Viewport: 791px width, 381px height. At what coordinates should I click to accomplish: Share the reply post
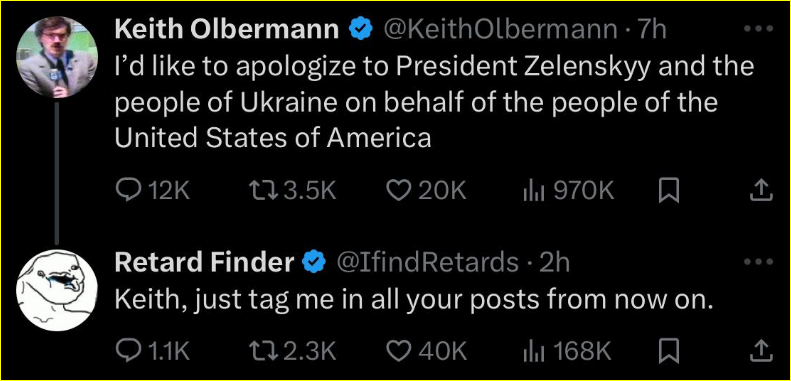tap(762, 352)
